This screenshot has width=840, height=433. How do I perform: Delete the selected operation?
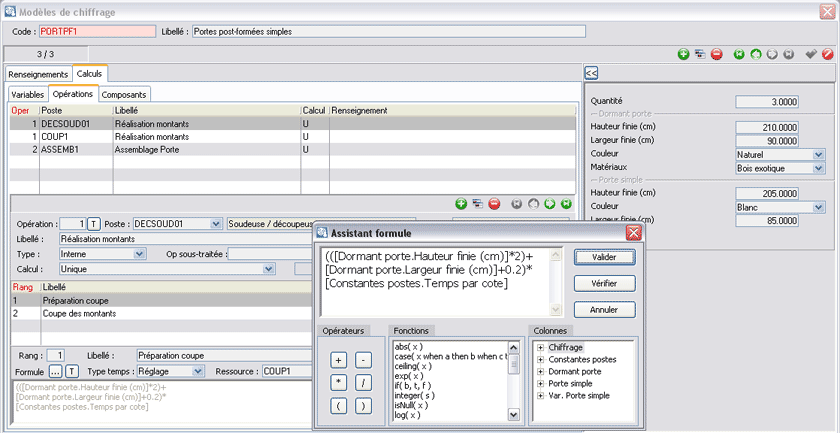pos(494,204)
